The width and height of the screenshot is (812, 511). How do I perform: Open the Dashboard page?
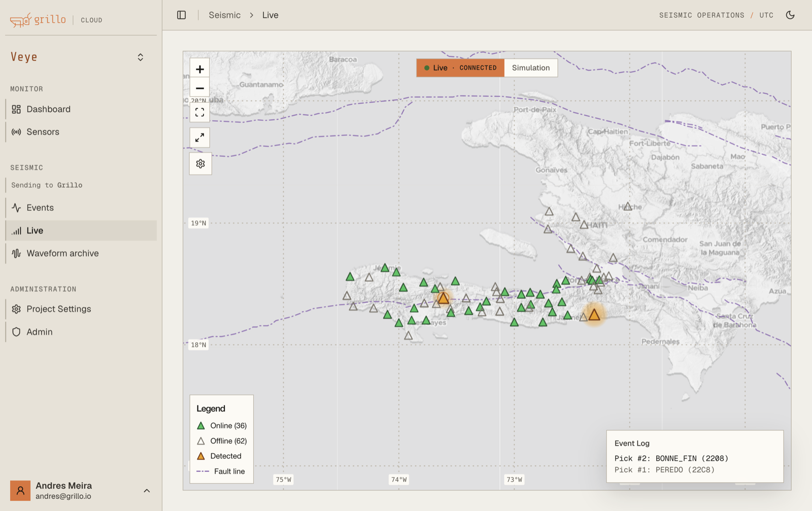click(x=81, y=109)
